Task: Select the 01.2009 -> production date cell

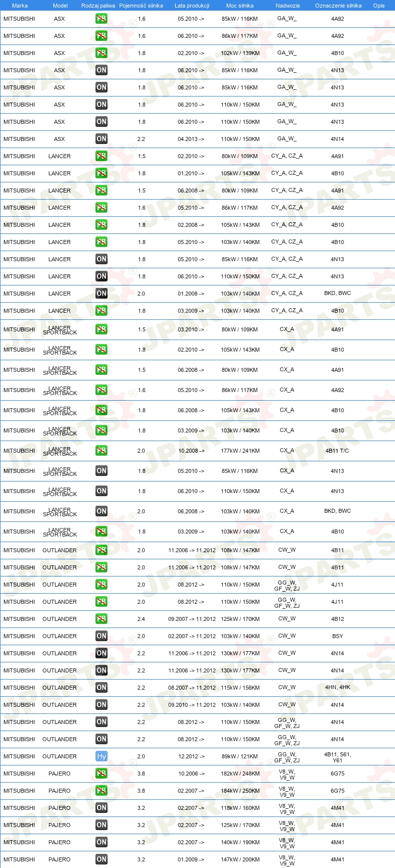Action: 191,859
